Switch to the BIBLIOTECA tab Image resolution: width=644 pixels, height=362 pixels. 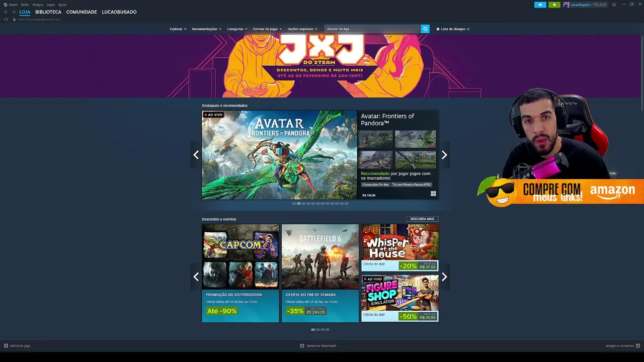(48, 12)
